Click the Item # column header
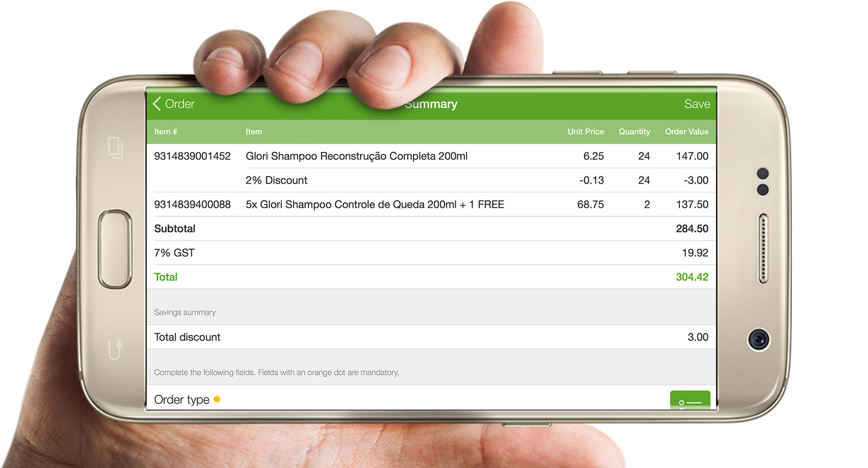868x468 pixels. pyautogui.click(x=165, y=132)
